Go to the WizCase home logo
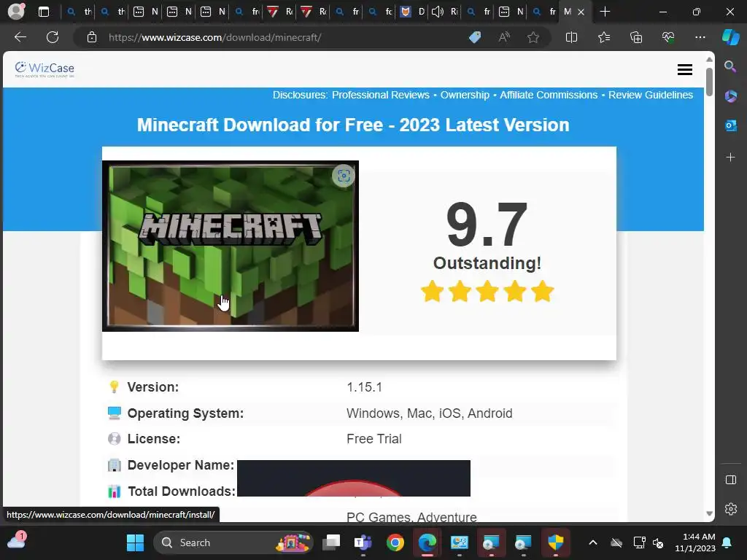The image size is (747, 560). click(44, 69)
